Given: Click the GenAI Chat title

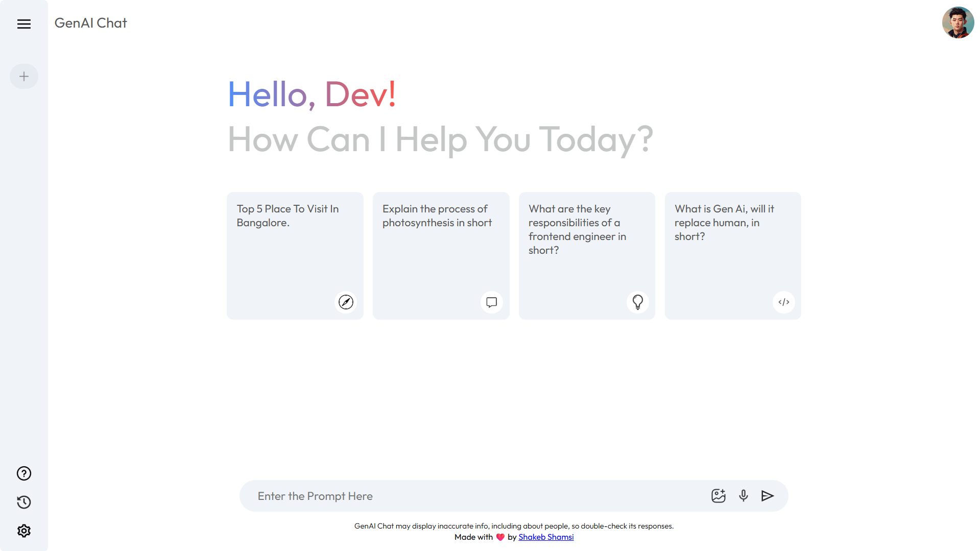Looking at the screenshot, I should (91, 23).
